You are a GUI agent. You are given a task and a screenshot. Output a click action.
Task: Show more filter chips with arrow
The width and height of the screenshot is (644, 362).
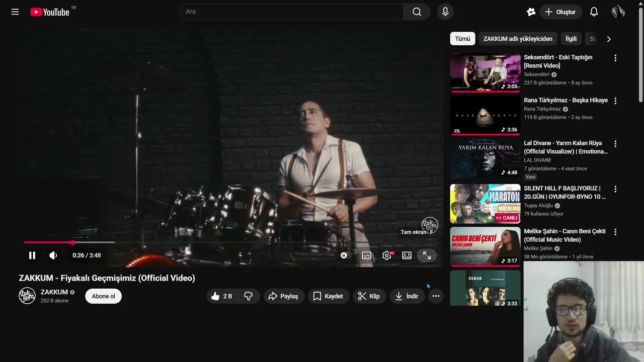pyautogui.click(x=609, y=39)
